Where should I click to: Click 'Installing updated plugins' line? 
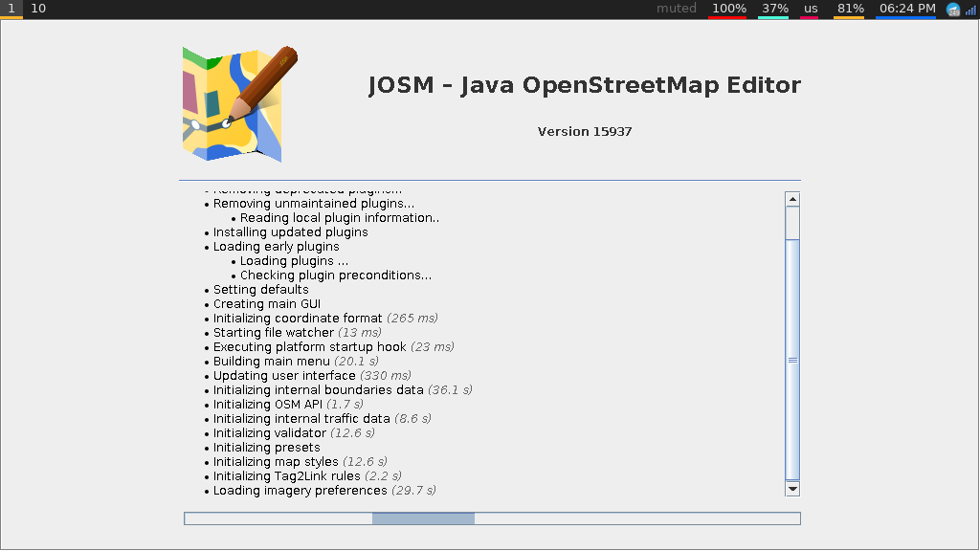pos(291,231)
